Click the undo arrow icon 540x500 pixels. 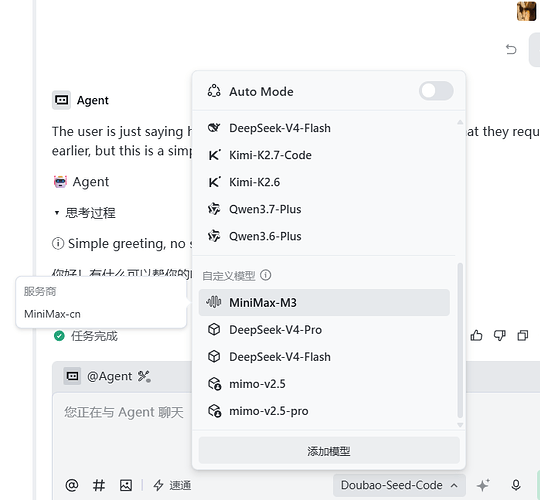511,49
